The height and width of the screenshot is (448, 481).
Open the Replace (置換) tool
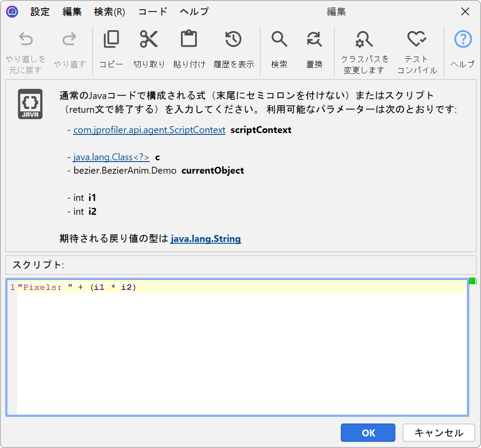(314, 40)
